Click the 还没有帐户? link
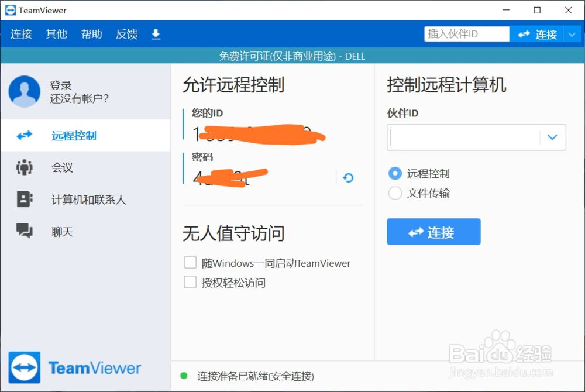 tap(80, 98)
